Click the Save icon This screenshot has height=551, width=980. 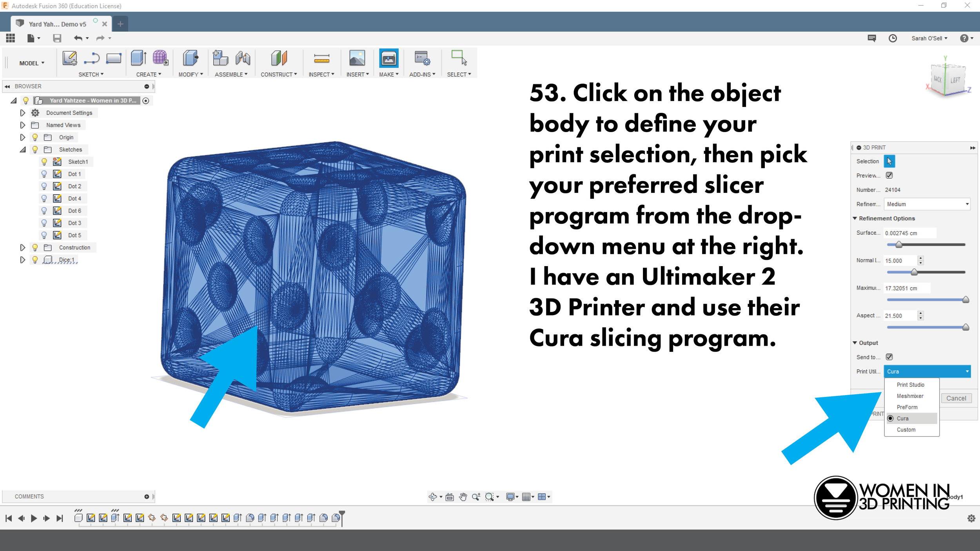click(57, 38)
